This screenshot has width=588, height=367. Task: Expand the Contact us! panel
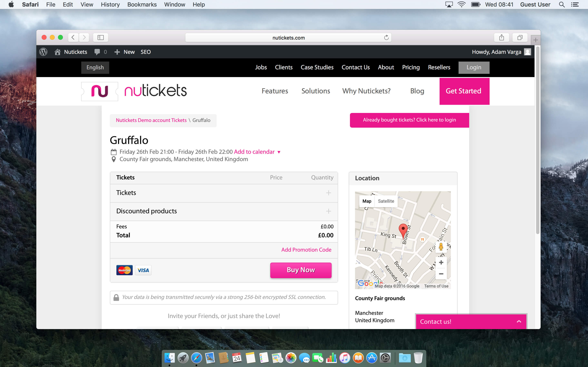point(519,321)
